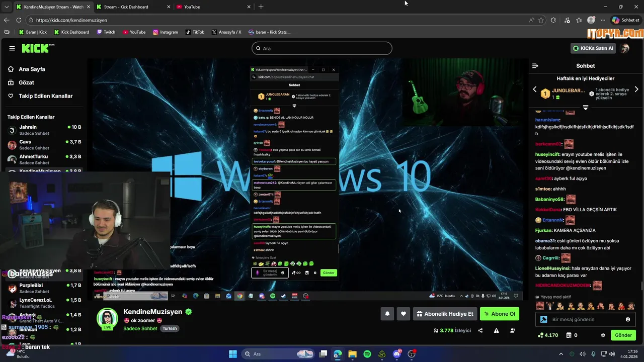This screenshot has width=644, height=362.
Task: Follow channel with heart button
Action: coord(404,314)
